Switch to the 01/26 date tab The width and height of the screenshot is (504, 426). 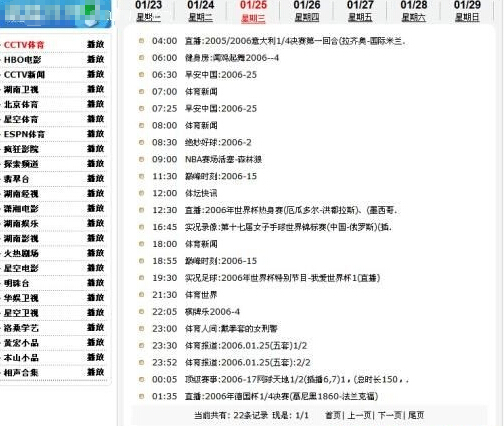coord(307,11)
